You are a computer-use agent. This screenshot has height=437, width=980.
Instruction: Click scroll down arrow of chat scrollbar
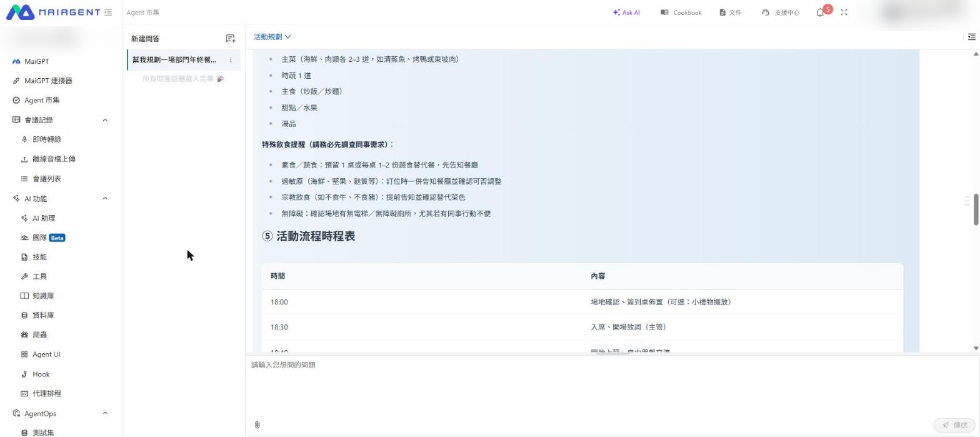(976, 348)
